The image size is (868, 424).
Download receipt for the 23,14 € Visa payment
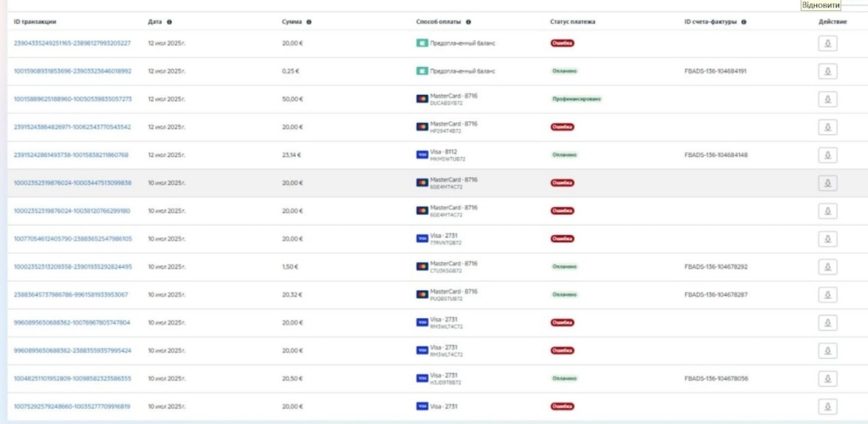coord(826,155)
